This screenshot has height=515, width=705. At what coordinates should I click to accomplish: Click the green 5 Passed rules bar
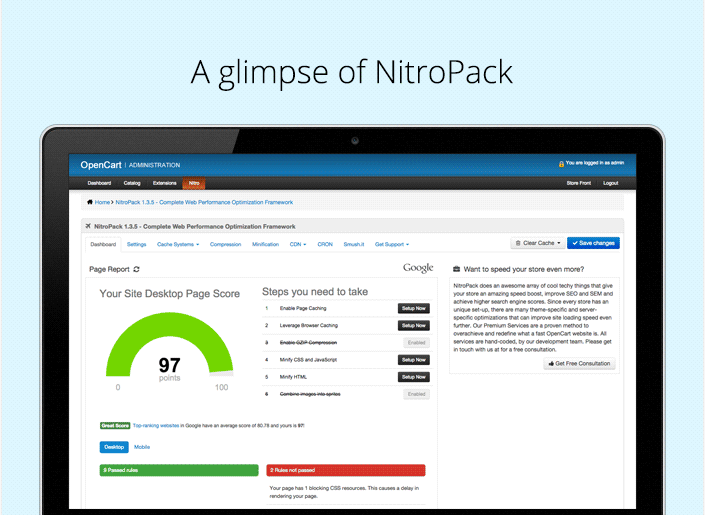(x=165, y=469)
